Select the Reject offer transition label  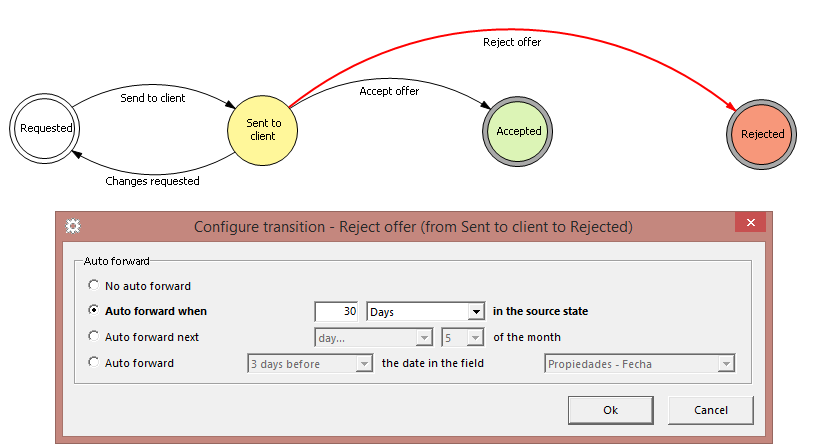click(x=512, y=42)
